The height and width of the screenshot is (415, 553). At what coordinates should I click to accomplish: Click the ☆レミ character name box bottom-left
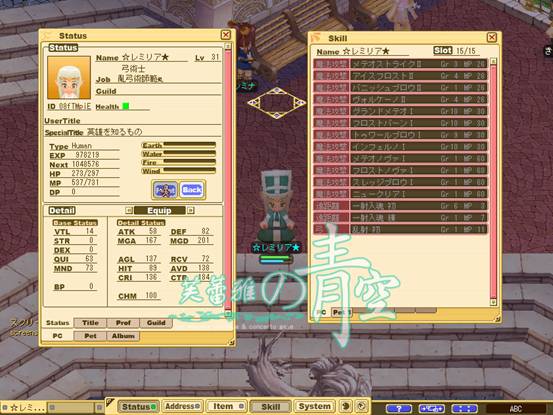coord(23,408)
